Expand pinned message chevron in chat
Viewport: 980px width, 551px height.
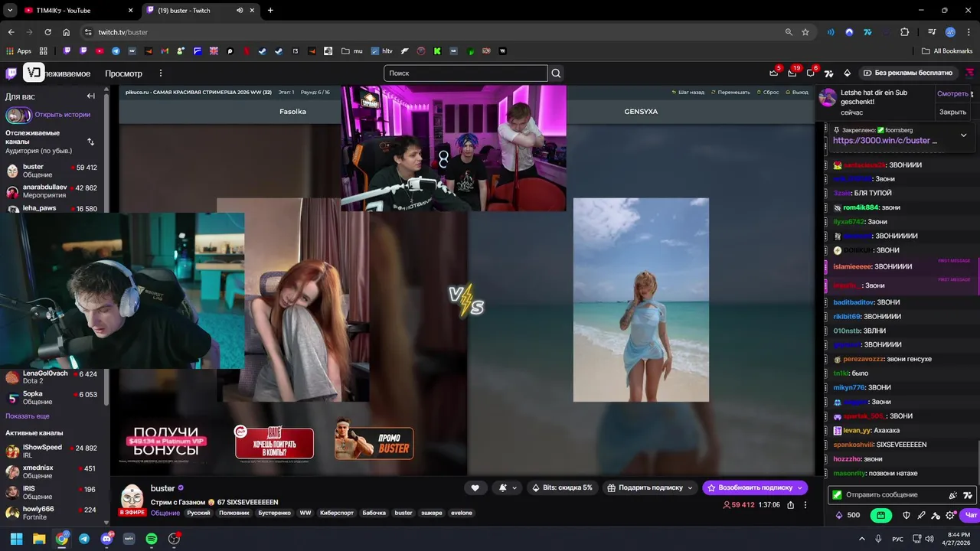[x=963, y=135]
